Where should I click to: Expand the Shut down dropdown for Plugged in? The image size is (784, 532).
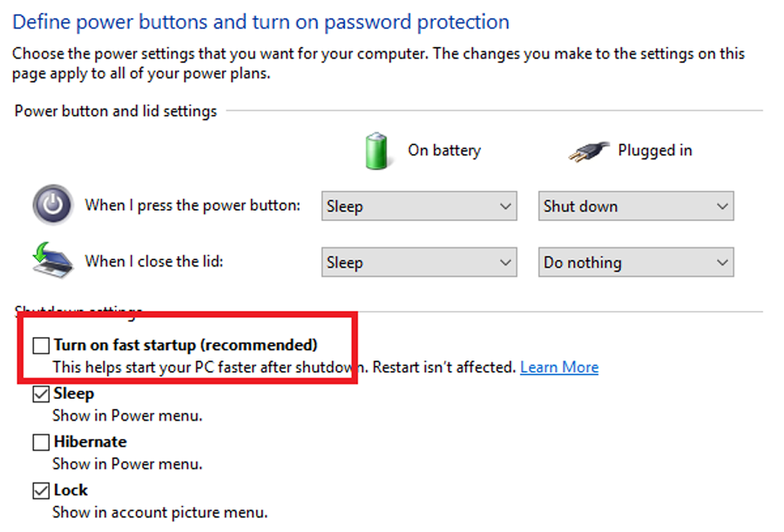636,206
